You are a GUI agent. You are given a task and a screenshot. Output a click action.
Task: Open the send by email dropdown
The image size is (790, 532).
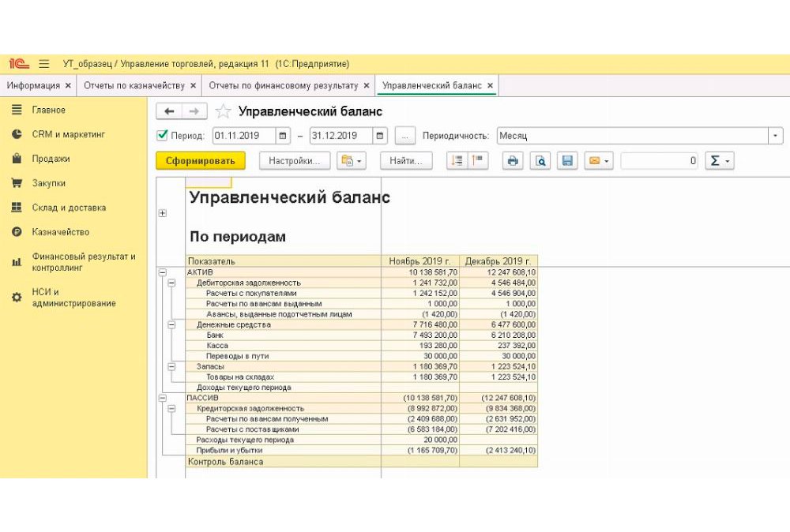pyautogui.click(x=598, y=161)
